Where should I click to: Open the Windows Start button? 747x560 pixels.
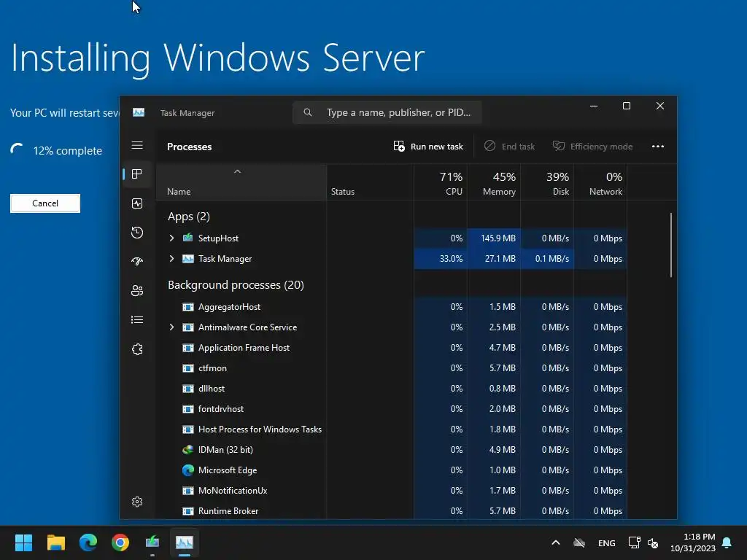tap(23, 542)
